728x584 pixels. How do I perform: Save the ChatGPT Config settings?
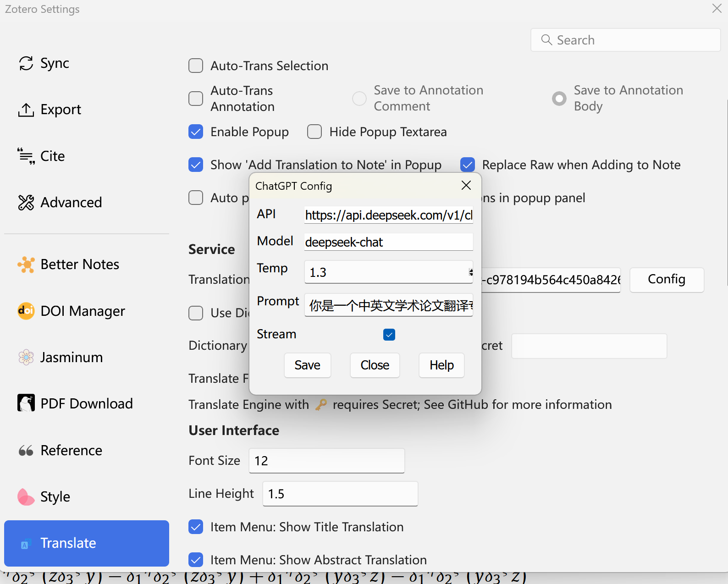pyautogui.click(x=307, y=365)
